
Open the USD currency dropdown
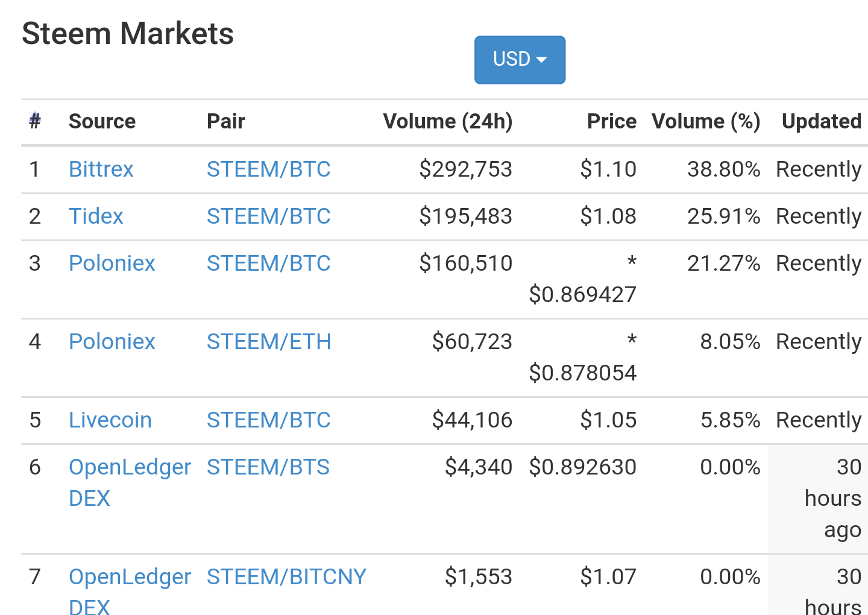coord(520,60)
